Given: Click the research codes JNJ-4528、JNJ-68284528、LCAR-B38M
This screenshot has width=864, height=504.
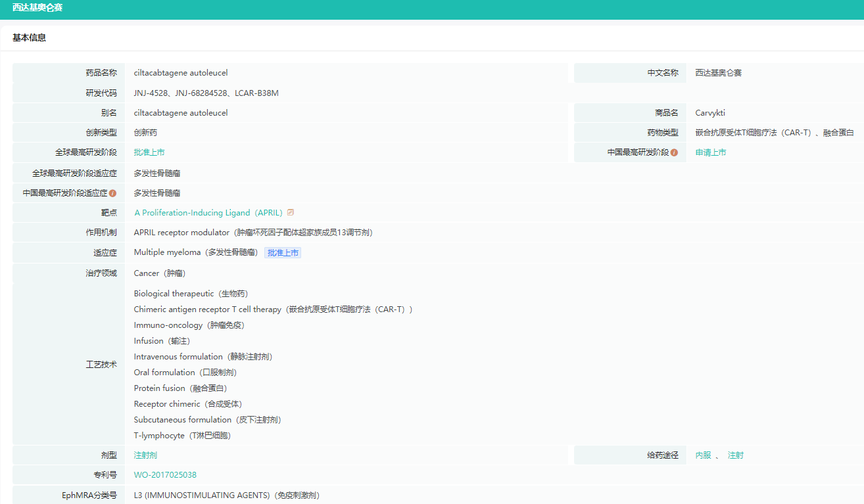Looking at the screenshot, I should tap(206, 93).
